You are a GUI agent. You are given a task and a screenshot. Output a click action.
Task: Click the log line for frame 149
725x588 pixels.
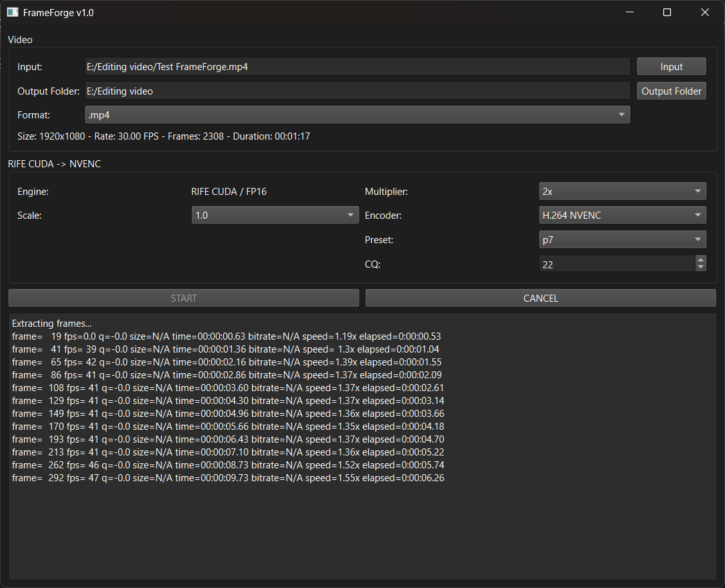[228, 414]
